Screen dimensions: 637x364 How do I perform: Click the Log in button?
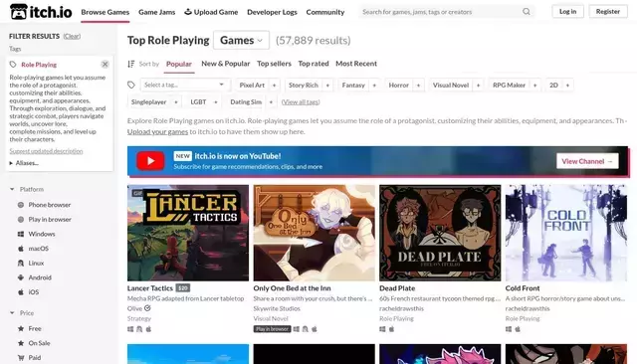pos(567,11)
